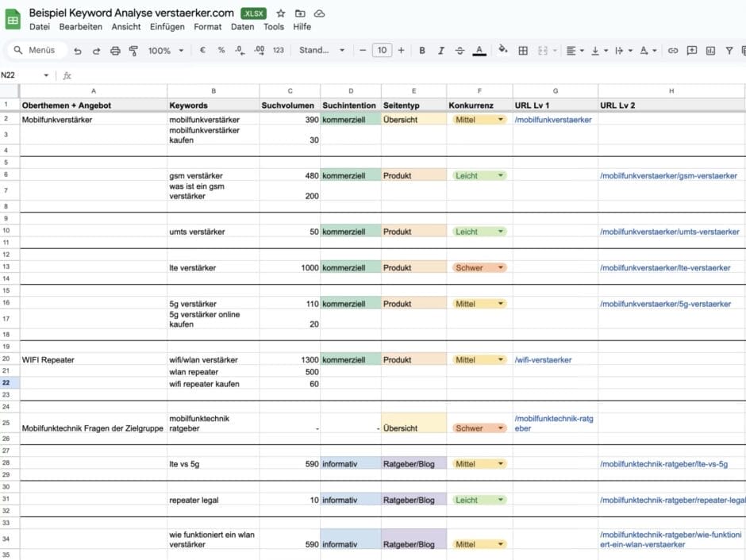The image size is (746, 560).
Task: Open Konkurrenz dropdown for lte verstärker row
Action: [501, 267]
